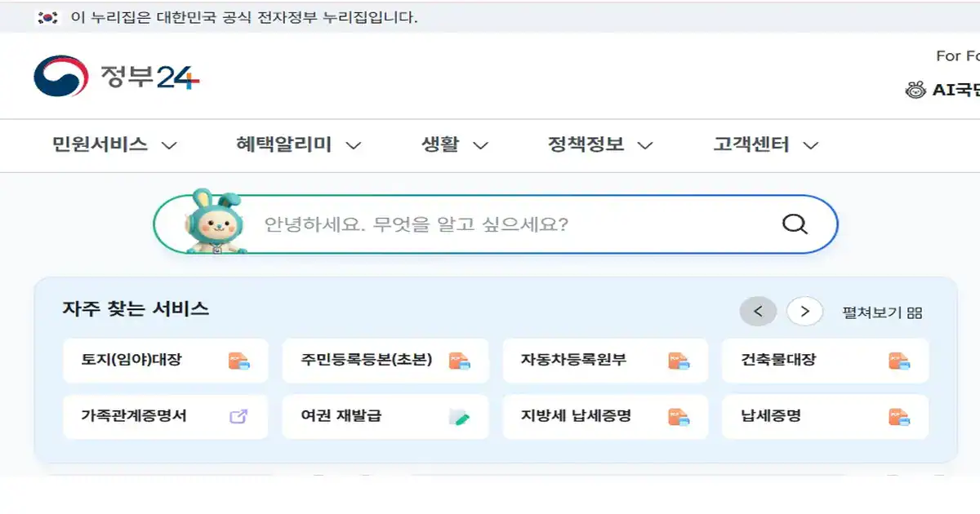Click the 대한민국 공식 전자정부 누리집 banner text
Screen dimensions: 980x514
coord(245,17)
